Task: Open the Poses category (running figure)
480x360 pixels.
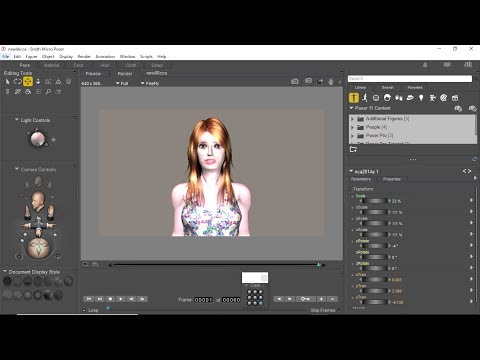Action: coord(365,98)
